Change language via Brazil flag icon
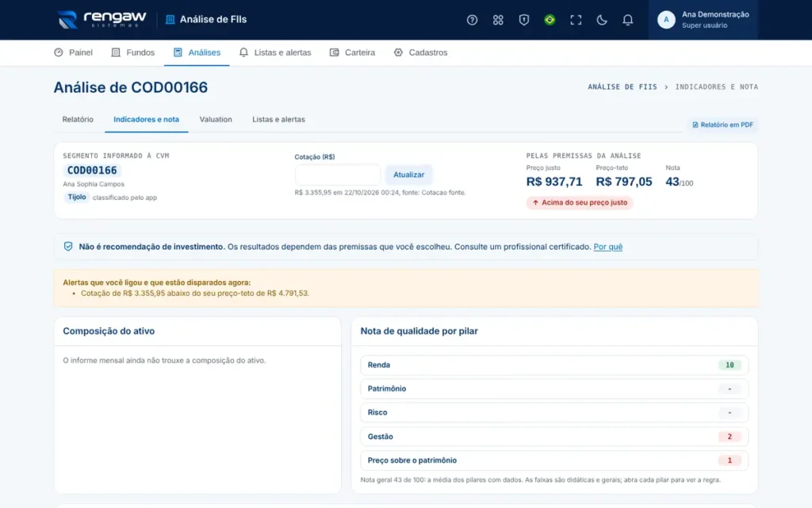 [x=550, y=20]
